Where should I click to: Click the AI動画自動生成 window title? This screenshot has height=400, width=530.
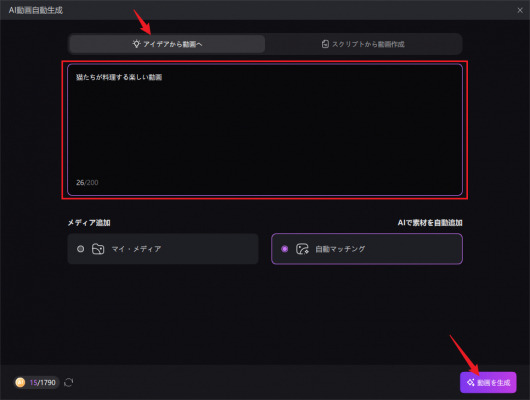(35, 10)
